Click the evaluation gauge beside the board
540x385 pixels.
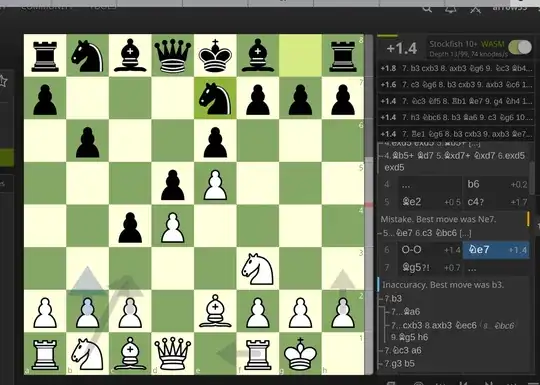pyautogui.click(x=368, y=204)
